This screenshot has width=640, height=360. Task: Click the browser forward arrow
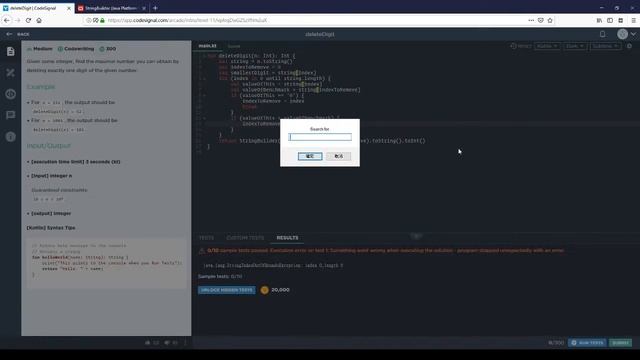click(x=18, y=20)
